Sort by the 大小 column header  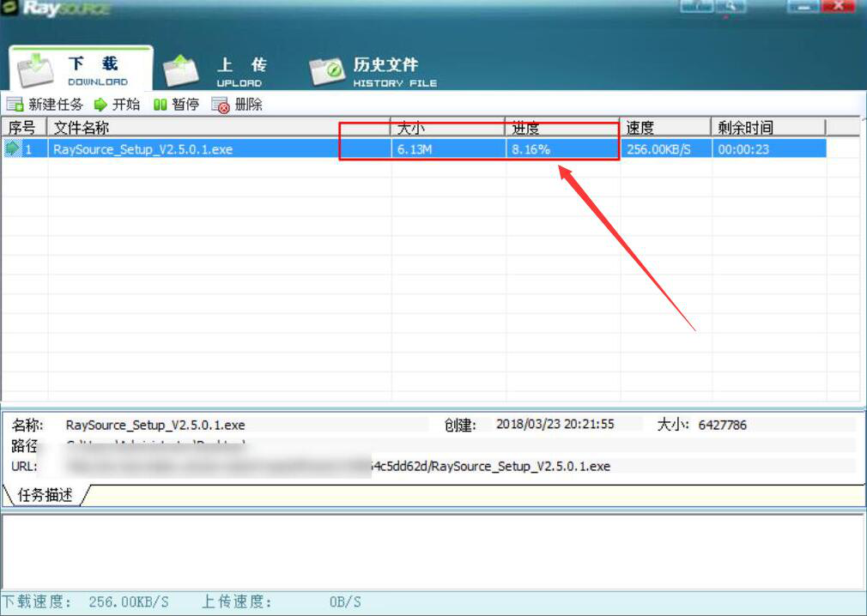coord(448,128)
